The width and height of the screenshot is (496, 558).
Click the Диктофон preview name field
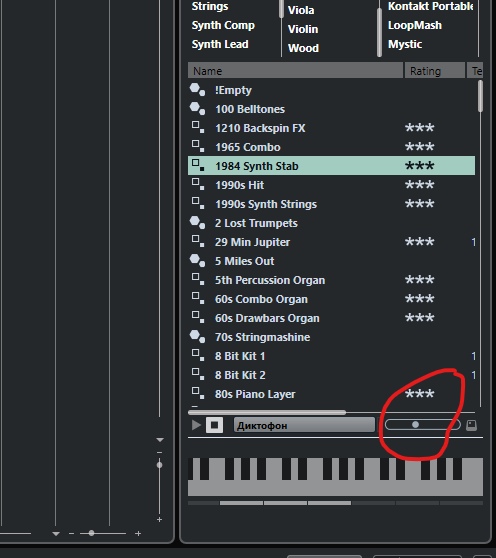pyautogui.click(x=304, y=425)
